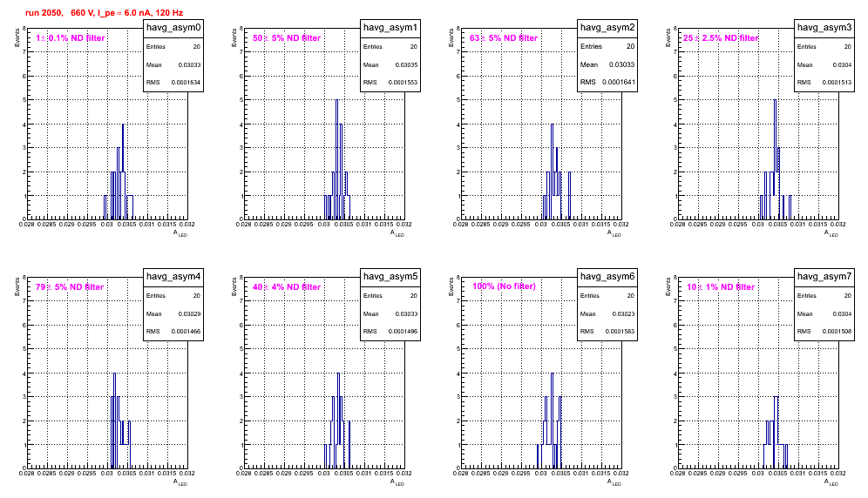Click the Events y-axis label of havg_asym7 plot
Viewport: 868px width, 498px height.
pyautogui.click(x=668, y=286)
